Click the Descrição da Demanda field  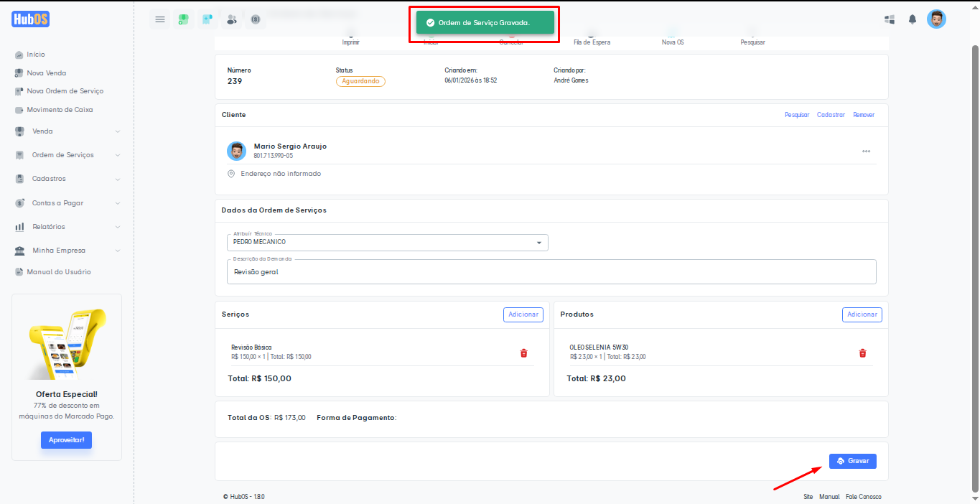coord(551,272)
